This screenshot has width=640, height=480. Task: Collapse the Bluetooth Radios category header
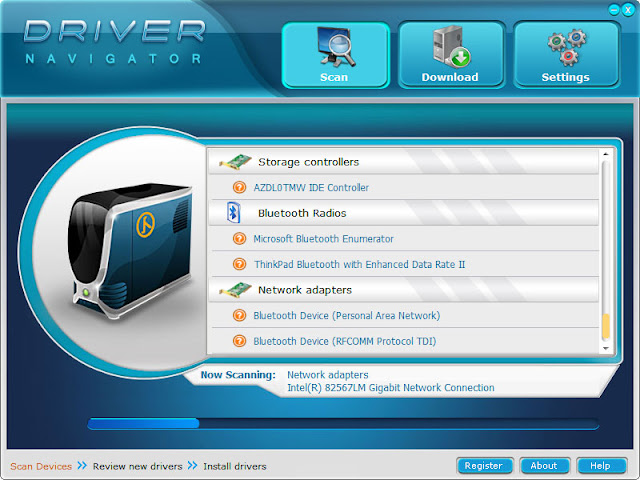(404, 213)
